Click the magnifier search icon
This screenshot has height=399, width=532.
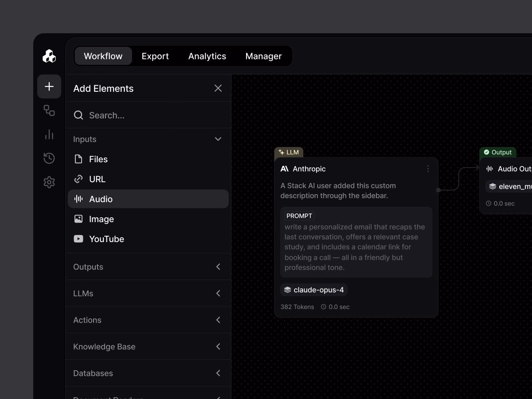pos(78,115)
